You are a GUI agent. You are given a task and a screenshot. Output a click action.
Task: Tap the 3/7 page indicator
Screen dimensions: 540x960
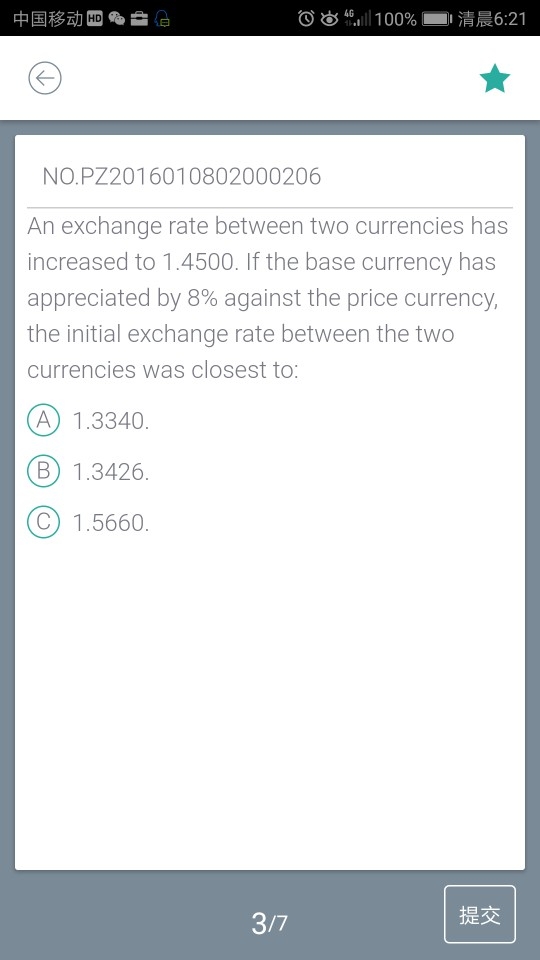pos(269,923)
